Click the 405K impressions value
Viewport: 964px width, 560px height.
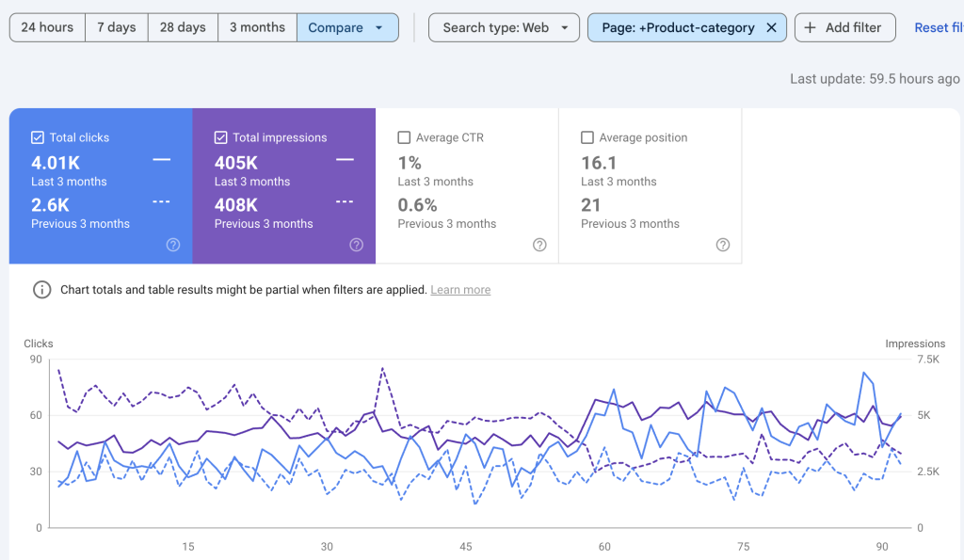236,163
